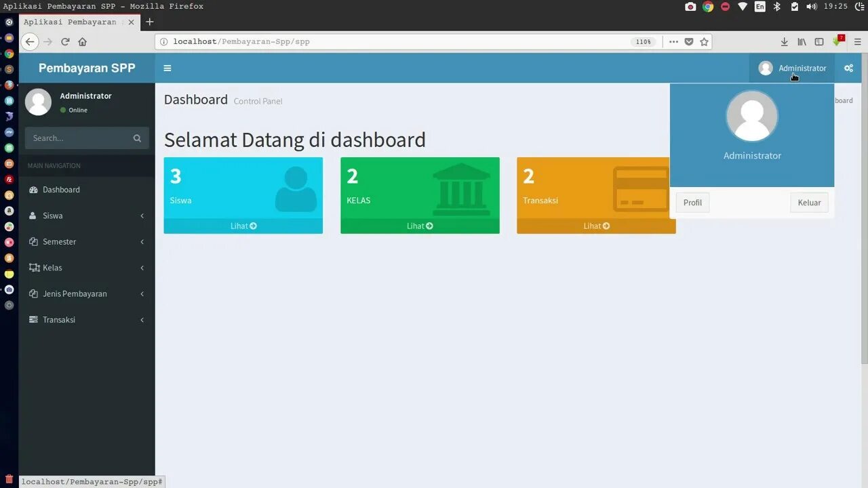Click the bank building icon on the KELAS card
868x488 pixels.
(462, 189)
